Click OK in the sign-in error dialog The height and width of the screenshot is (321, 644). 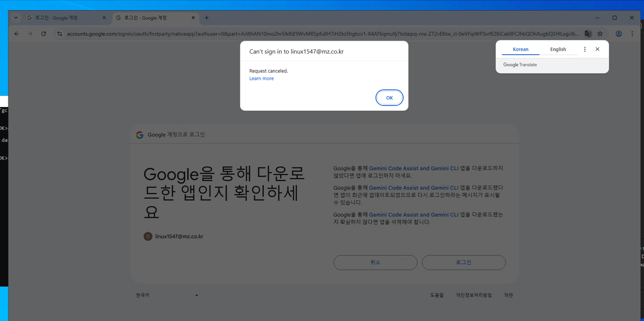(x=389, y=98)
